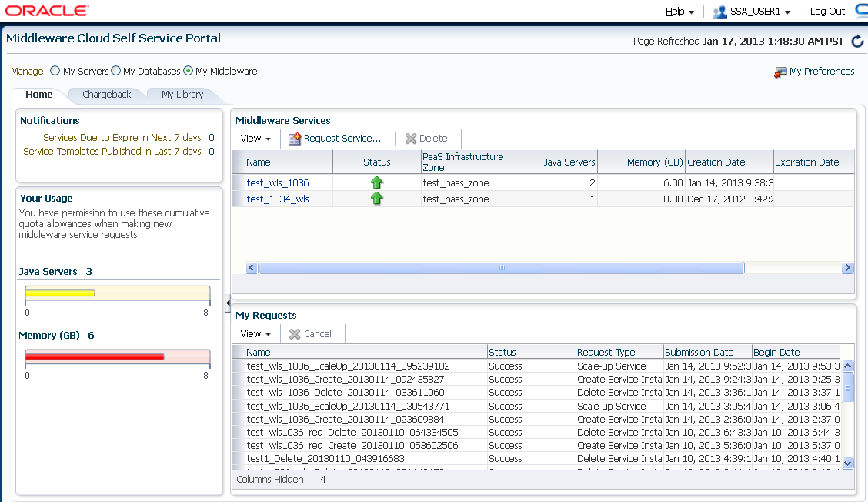Click down arrow of My Requests scrollbar

[x=847, y=464]
